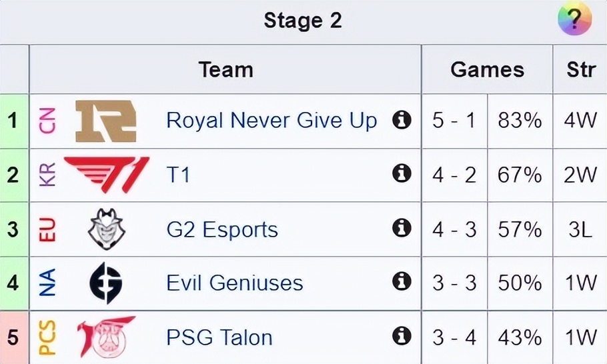Screen dimensions: 607x364
Task: Click the Royal Never Give Up logo
Action: point(106,121)
